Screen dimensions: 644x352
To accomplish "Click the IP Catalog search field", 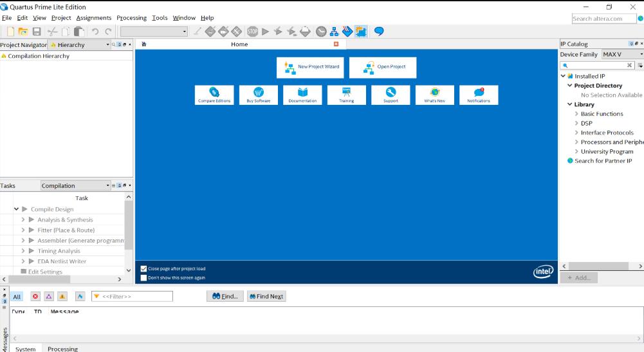I will click(597, 65).
